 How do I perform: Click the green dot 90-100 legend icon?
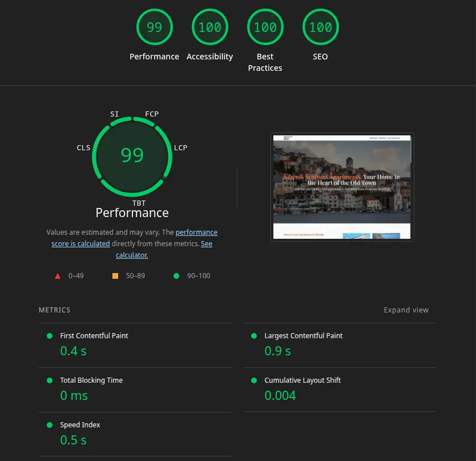[x=176, y=276]
